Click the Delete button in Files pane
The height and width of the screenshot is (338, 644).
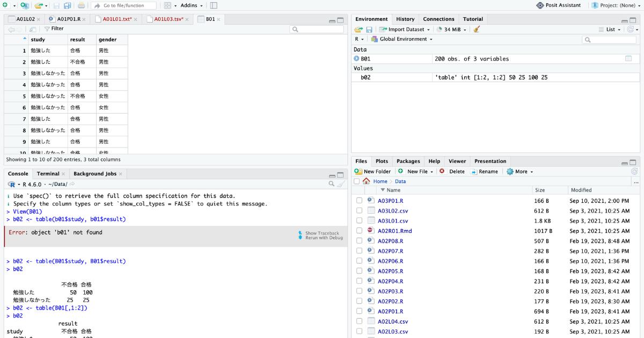pyautogui.click(x=452, y=172)
